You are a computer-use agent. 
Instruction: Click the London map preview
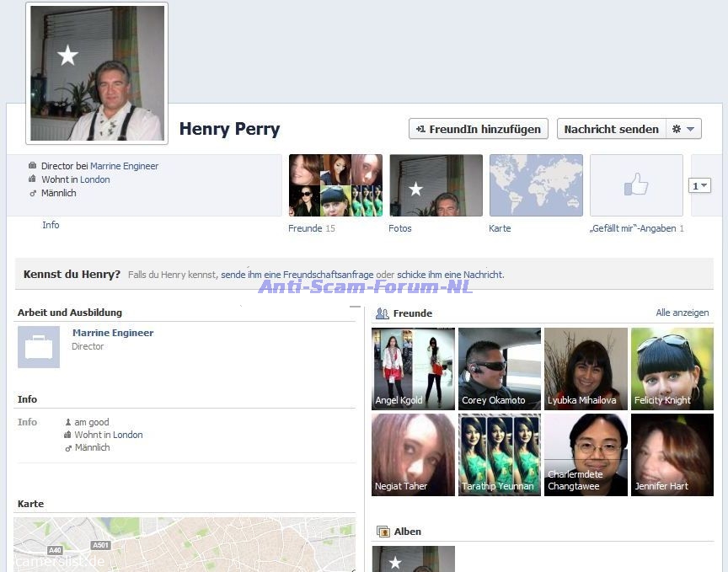[184, 544]
